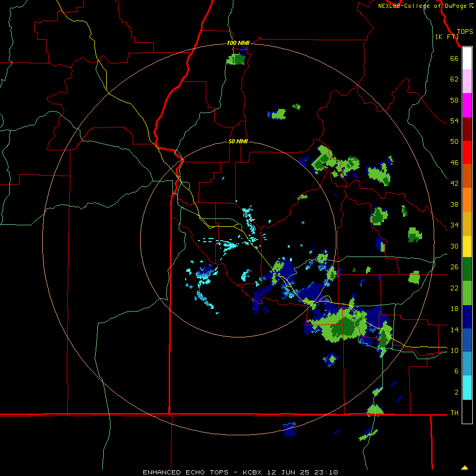Select the navy blue legend swatch
The width and height of the screenshot is (476, 476).
click(x=467, y=317)
